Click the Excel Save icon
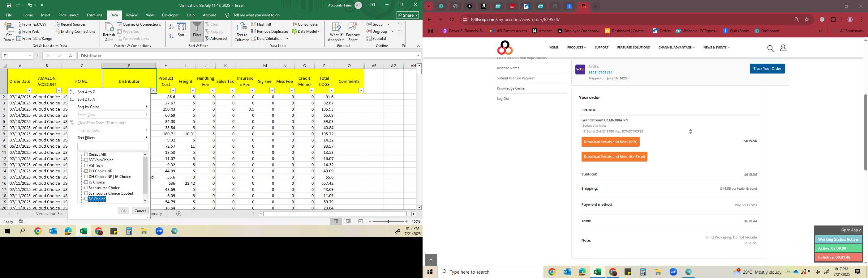 (9, 5)
